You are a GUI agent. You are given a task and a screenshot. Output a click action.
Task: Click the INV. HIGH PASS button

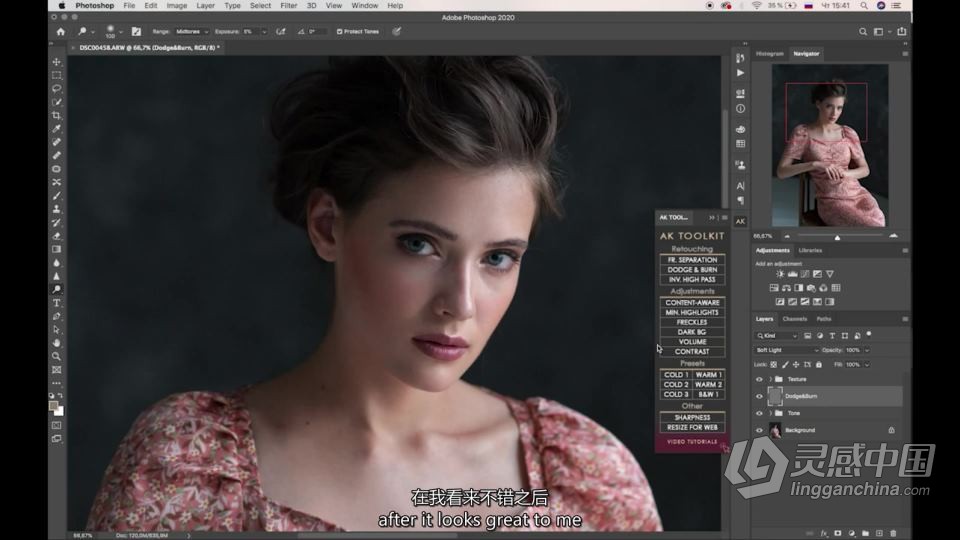click(692, 280)
